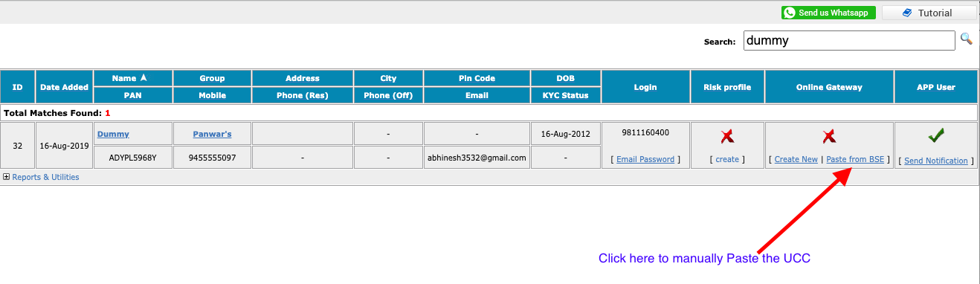This screenshot has height=284, width=980.
Task: Open the Tutorial button
Action: (x=929, y=13)
